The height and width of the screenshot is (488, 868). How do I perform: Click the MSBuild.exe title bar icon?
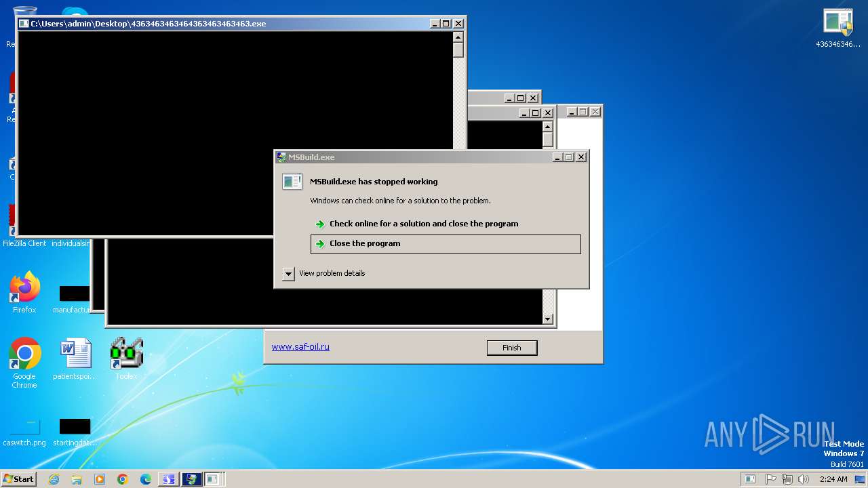tap(281, 157)
